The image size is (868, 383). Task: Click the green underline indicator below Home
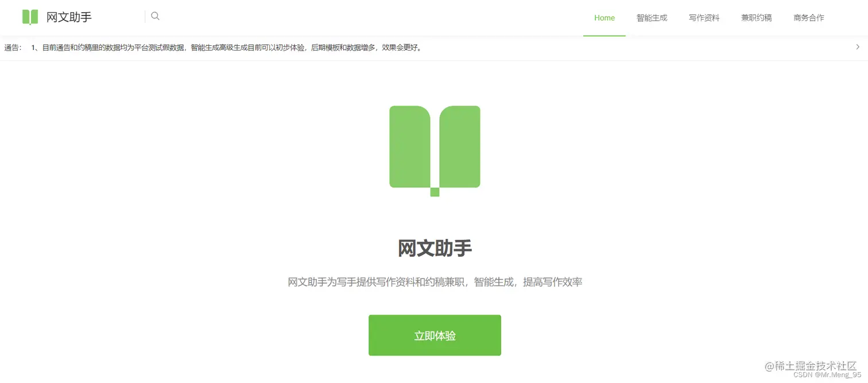tap(604, 35)
